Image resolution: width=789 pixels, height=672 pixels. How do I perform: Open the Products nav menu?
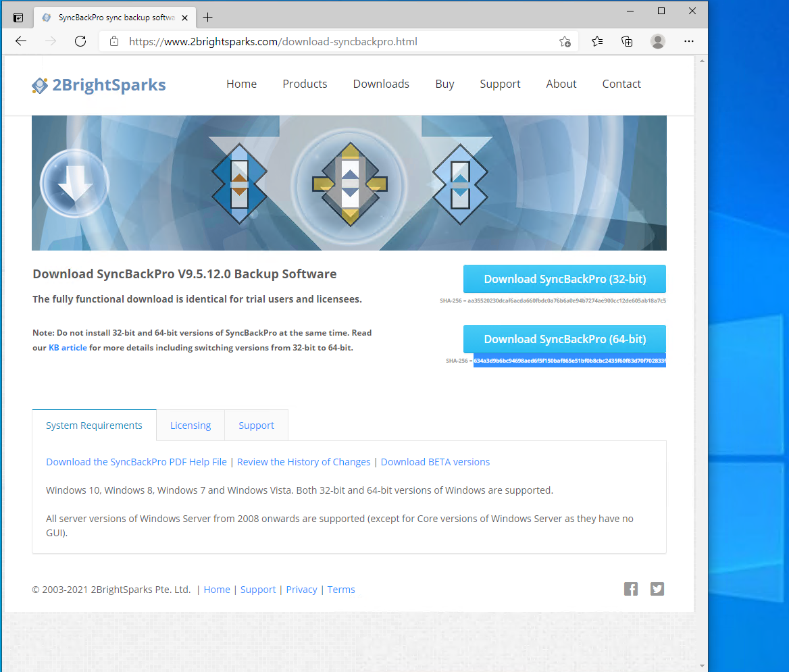[x=305, y=84]
